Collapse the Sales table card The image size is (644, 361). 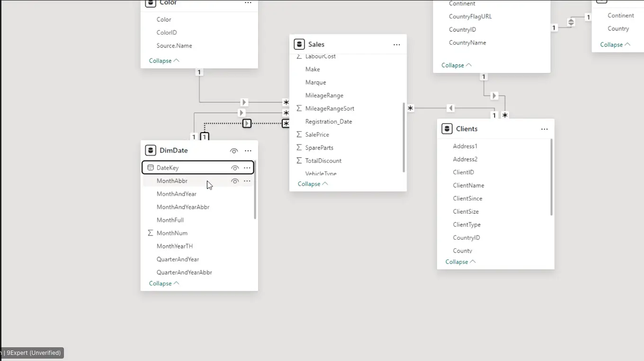pos(313,184)
